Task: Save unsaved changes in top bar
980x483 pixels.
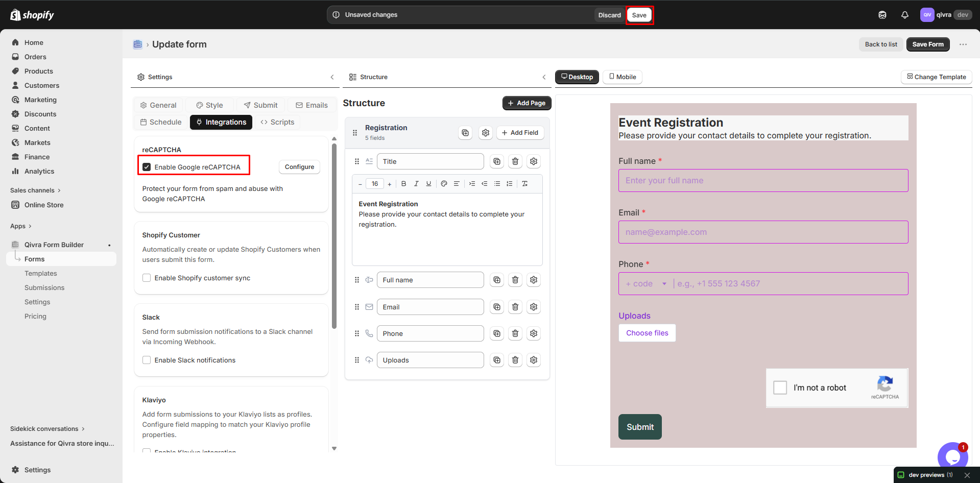Action: (x=639, y=15)
